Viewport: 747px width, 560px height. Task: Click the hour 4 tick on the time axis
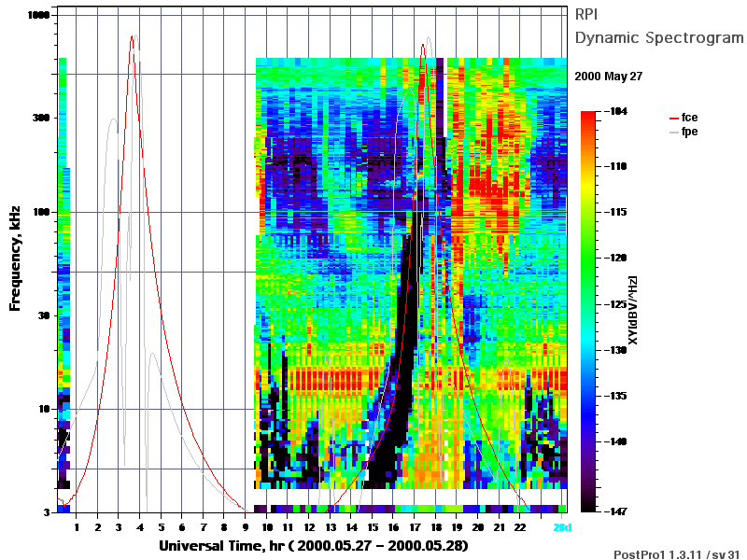(140, 527)
